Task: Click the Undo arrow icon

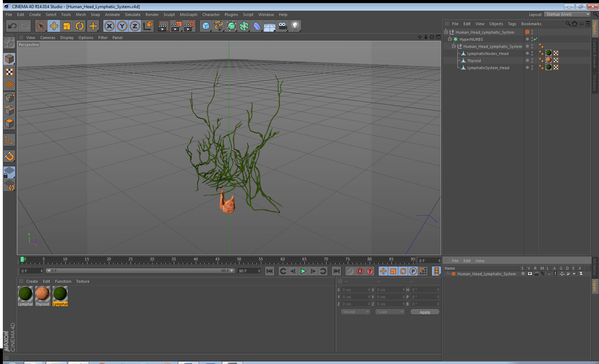Action: 12,26
